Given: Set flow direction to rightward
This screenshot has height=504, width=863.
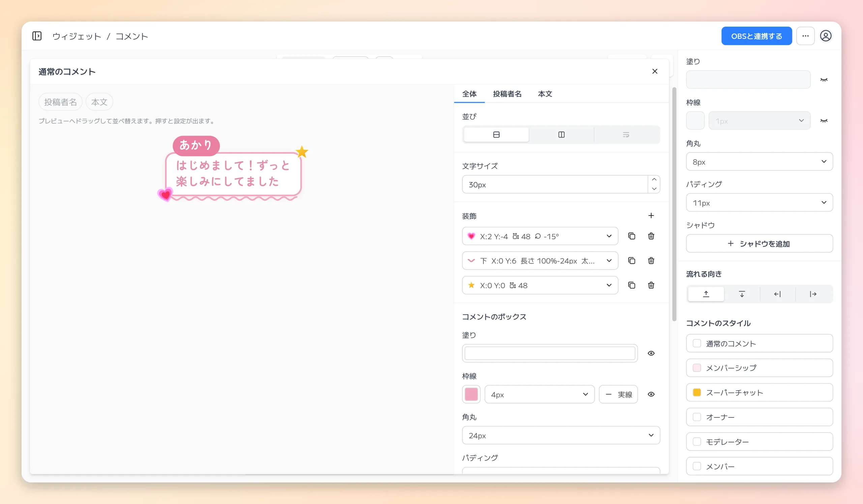Looking at the screenshot, I should 813,294.
